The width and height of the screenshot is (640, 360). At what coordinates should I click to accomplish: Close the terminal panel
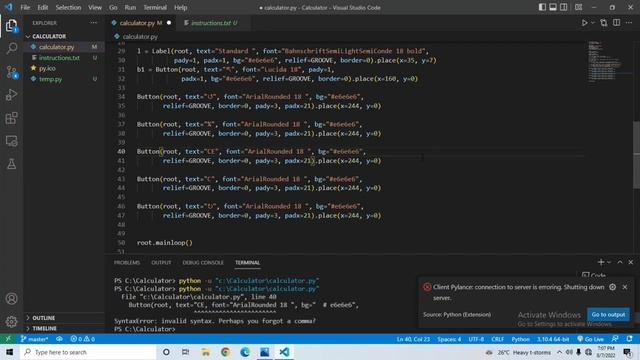pyautogui.click(x=631, y=262)
